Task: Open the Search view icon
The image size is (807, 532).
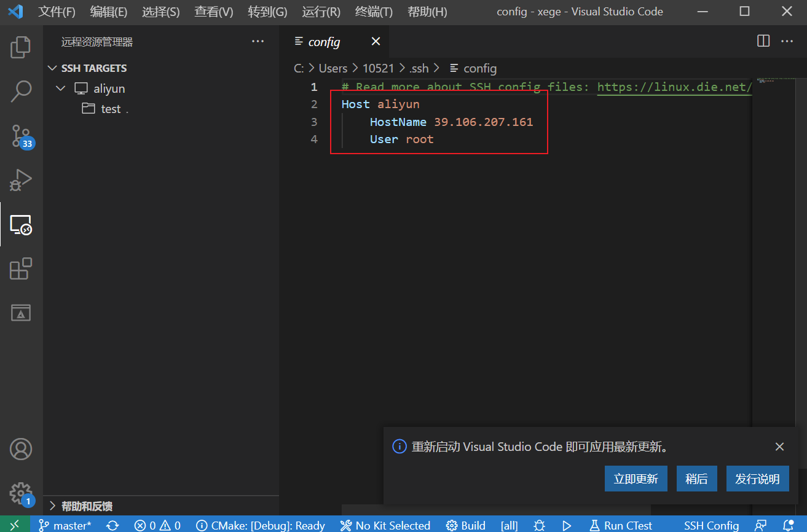Action: pyautogui.click(x=21, y=92)
